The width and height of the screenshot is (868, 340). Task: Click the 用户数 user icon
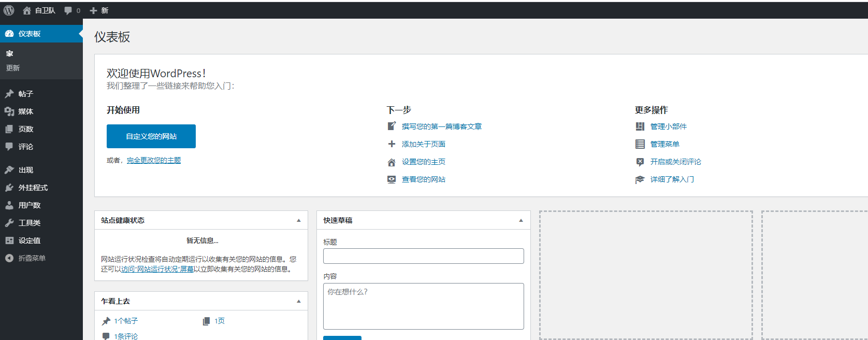point(9,205)
